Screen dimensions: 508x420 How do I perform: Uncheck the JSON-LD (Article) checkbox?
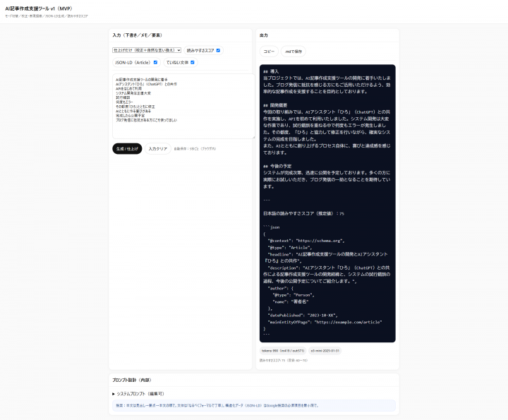coord(155,62)
